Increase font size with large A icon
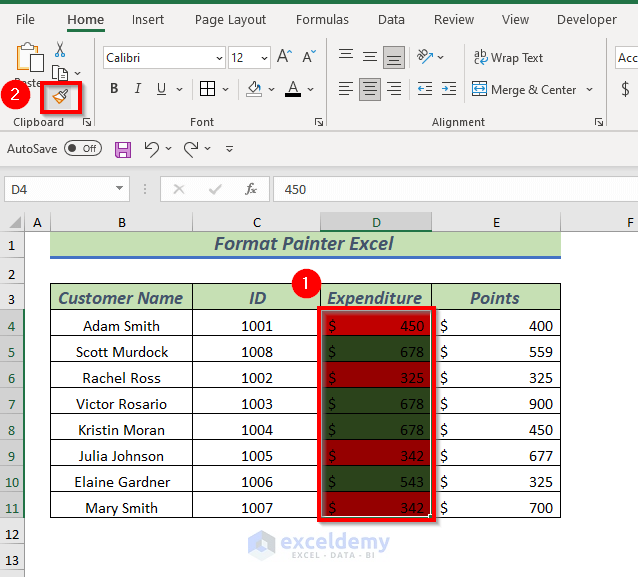 pos(284,58)
